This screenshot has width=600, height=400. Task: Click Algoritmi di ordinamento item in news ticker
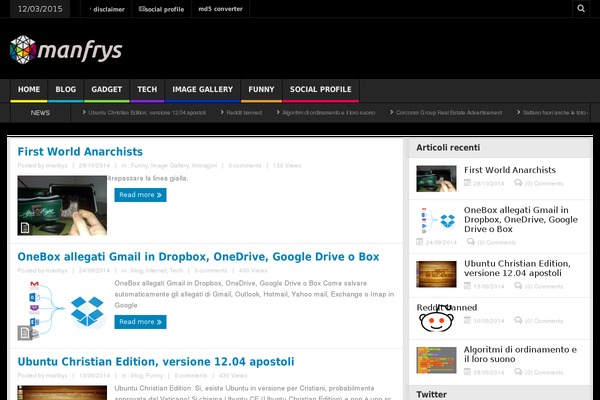point(329,113)
